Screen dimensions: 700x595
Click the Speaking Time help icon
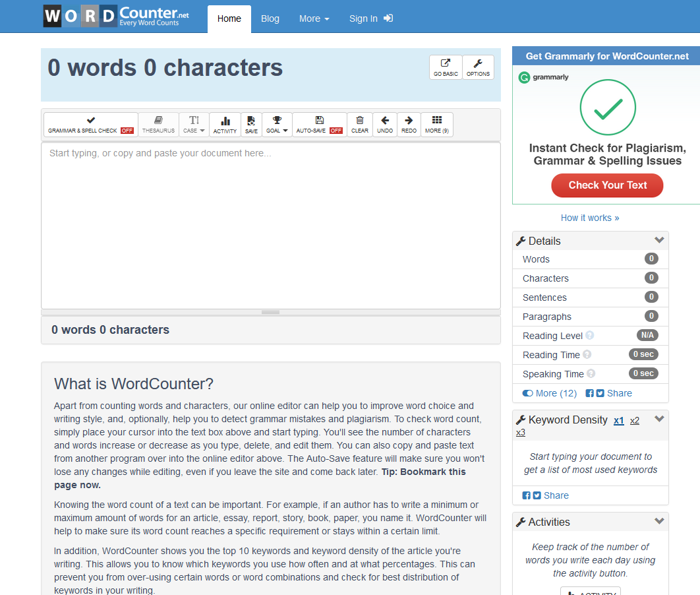tap(591, 373)
